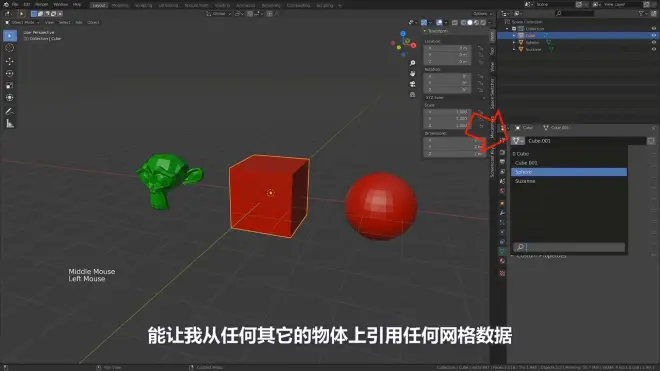Open the mesh data browse dropdown
Screen dimensions: 660x371
click(518, 141)
